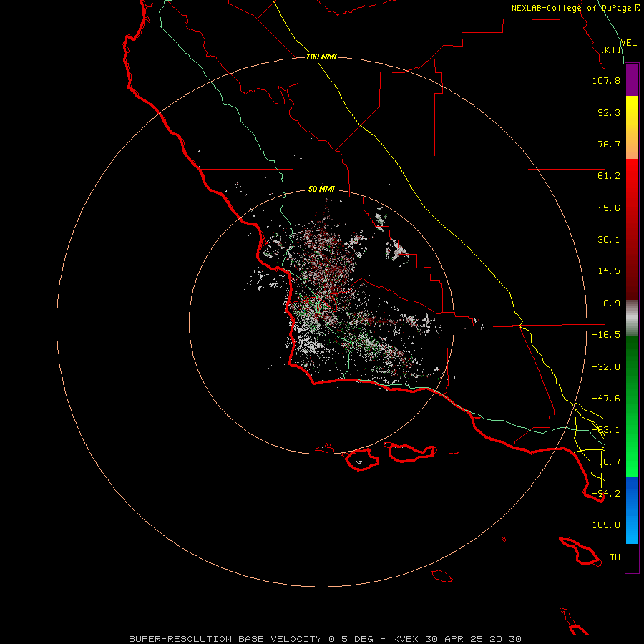
Task: Click the NEXLAB-College of DuPage title text
Action: pyautogui.click(x=571, y=8)
